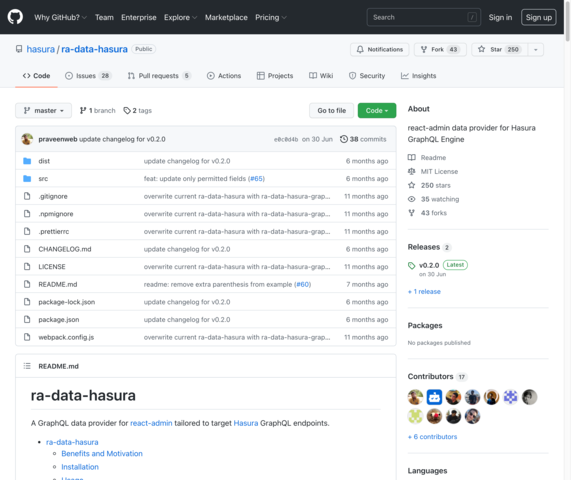Switch to the Issues tab

tap(88, 76)
